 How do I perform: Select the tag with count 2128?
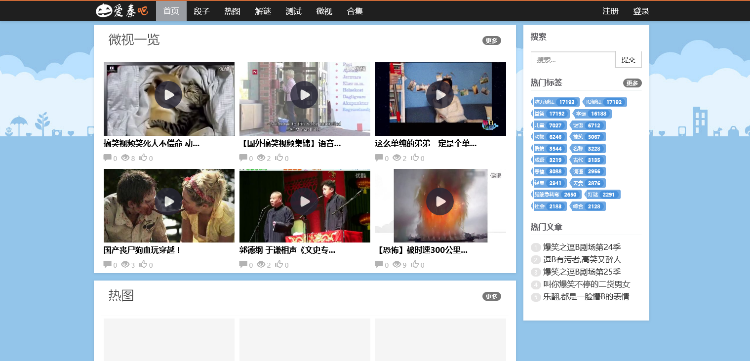coord(588,206)
